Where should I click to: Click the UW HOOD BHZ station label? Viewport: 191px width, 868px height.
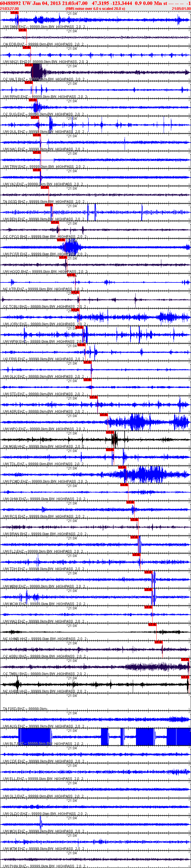[x=15, y=272]
